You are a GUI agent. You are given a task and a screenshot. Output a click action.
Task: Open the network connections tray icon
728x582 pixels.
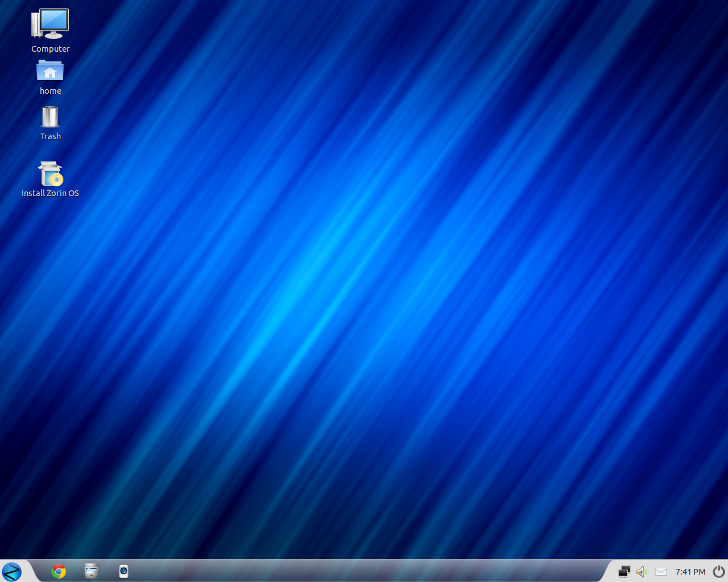(x=624, y=572)
